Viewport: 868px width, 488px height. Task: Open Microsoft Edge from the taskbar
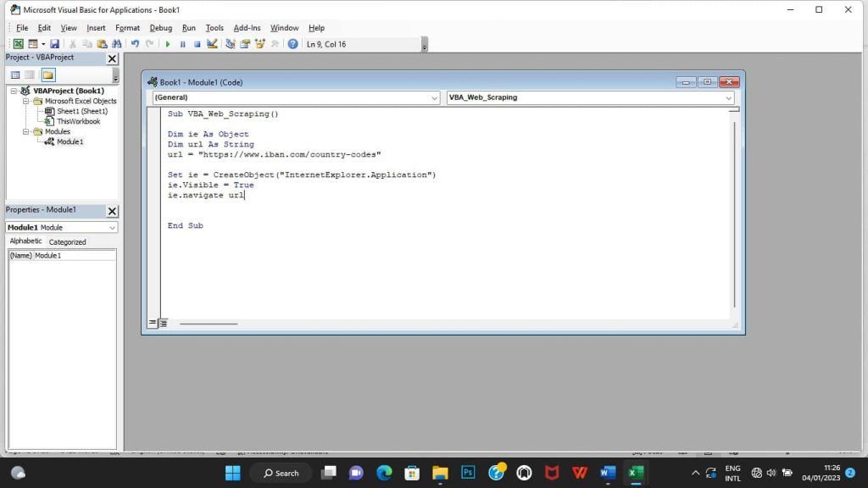click(x=384, y=473)
